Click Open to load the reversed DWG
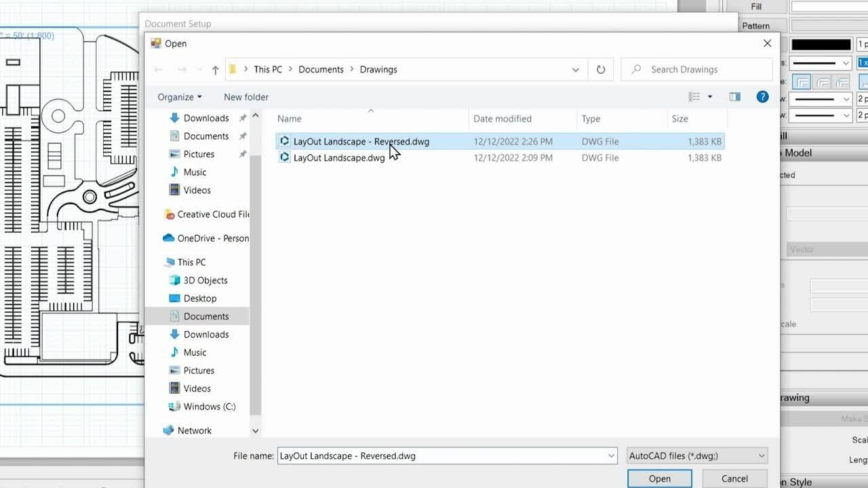868x488 pixels. 659,478
